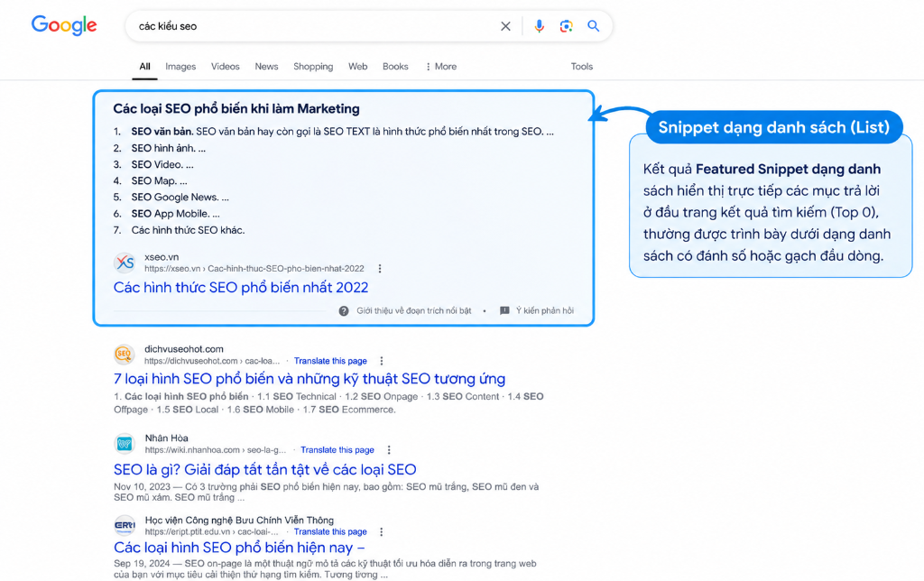Image resolution: width=924 pixels, height=581 pixels.
Task: Open options for Nhân Hòa result
Action: (x=389, y=449)
